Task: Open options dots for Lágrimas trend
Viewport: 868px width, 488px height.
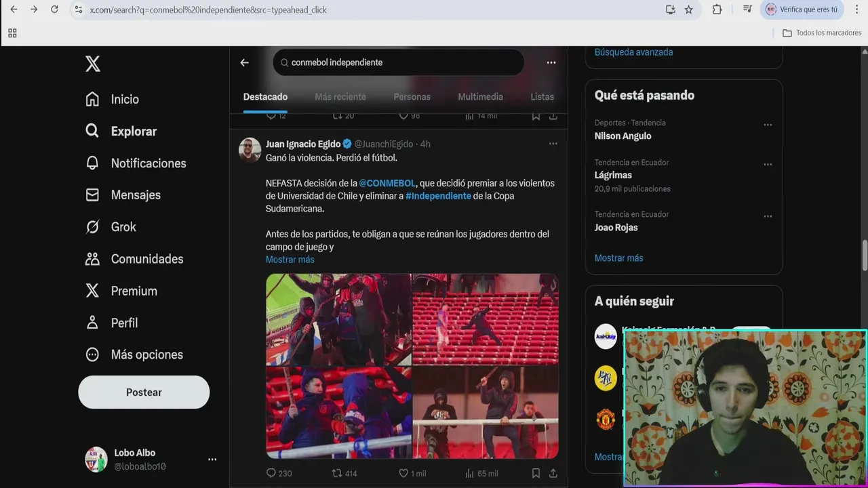Action: pyautogui.click(x=768, y=164)
